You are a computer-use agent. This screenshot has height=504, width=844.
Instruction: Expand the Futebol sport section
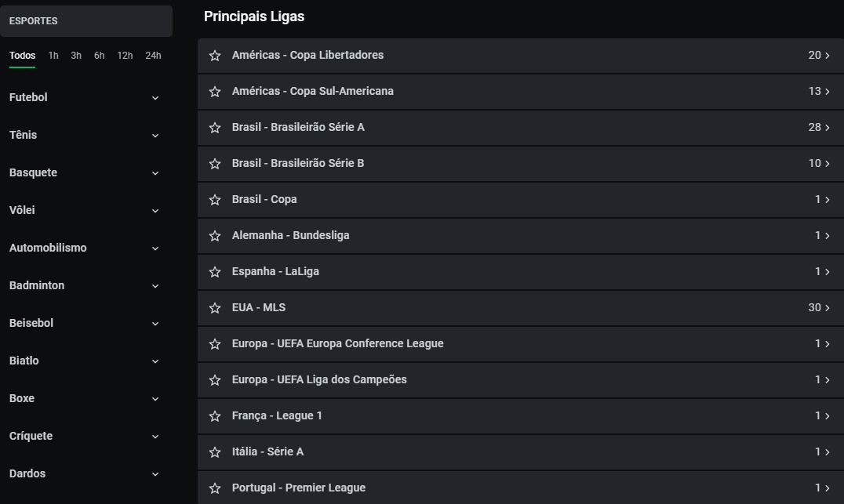tap(155, 98)
